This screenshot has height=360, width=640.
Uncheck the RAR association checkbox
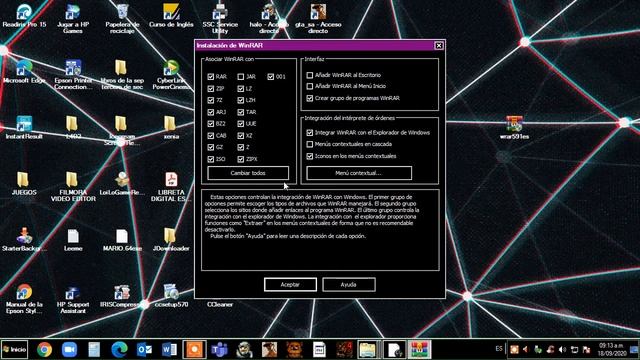211,77
